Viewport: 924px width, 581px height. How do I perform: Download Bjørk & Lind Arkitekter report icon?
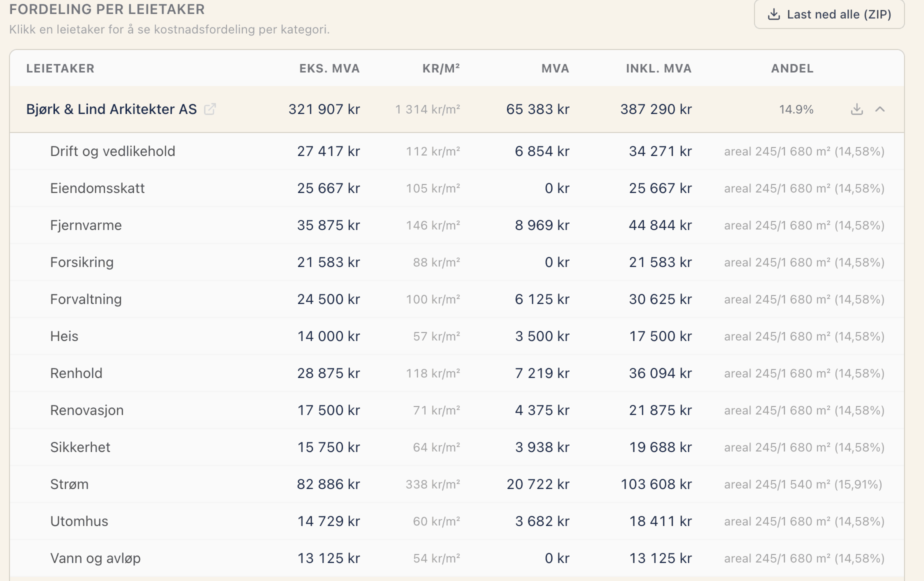tap(857, 109)
